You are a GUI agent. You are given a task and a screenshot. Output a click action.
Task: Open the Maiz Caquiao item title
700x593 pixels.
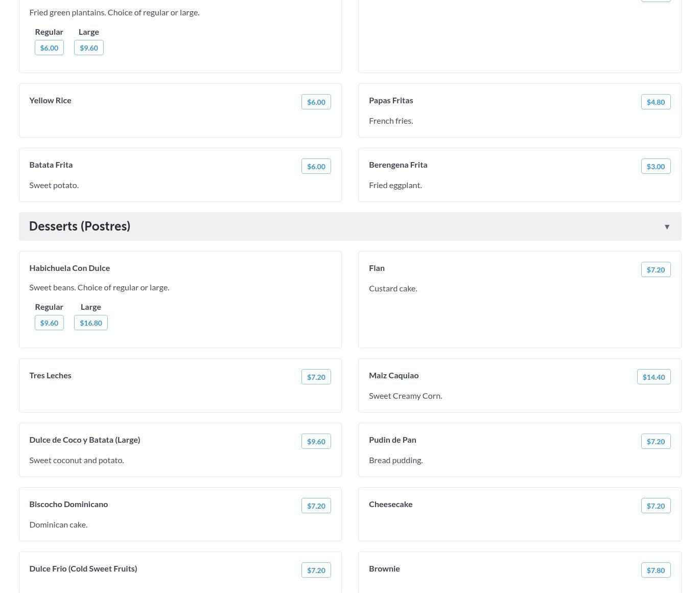coord(393,375)
